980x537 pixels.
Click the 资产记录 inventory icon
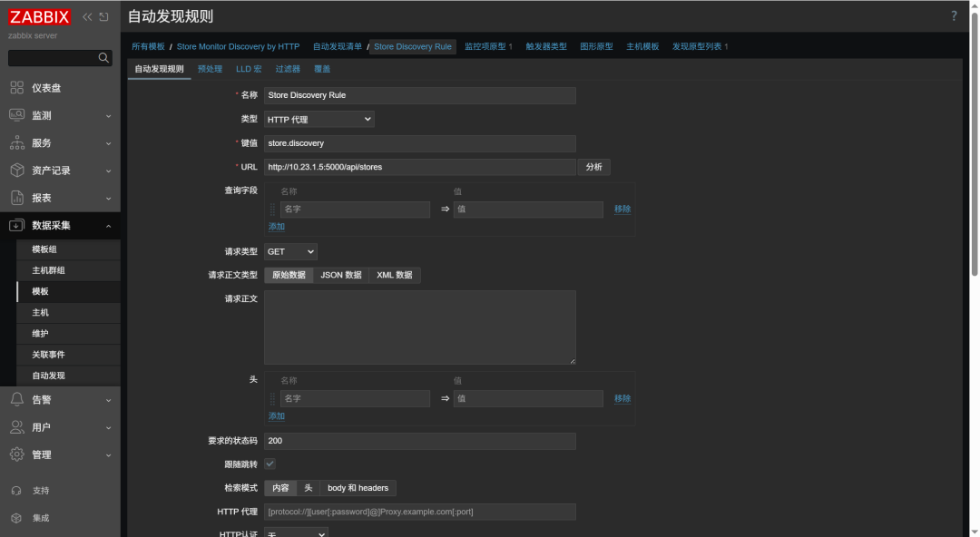click(x=17, y=170)
